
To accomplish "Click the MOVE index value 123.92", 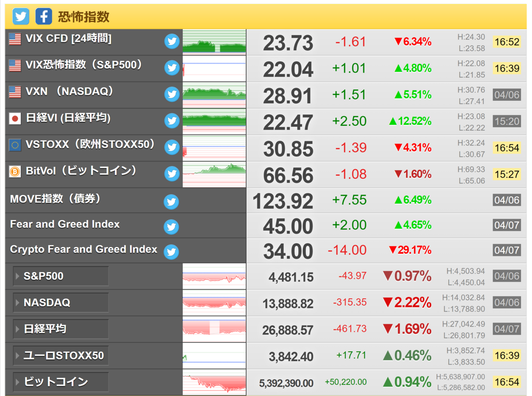I will (x=283, y=201).
